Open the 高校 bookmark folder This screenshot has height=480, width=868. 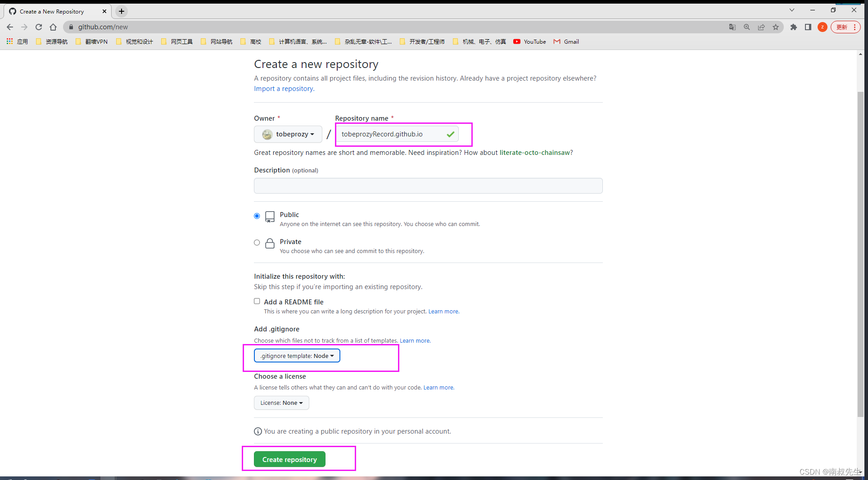click(x=251, y=41)
